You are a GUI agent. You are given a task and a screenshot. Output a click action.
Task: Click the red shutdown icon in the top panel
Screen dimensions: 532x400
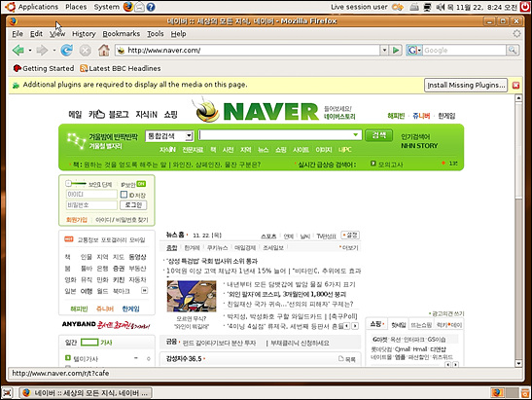tap(525, 7)
